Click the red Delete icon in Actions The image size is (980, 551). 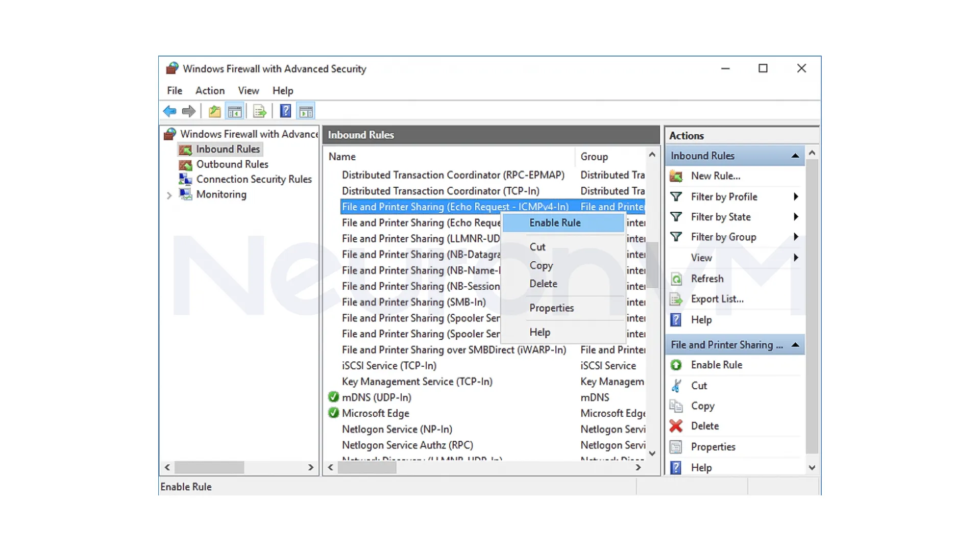coord(676,426)
